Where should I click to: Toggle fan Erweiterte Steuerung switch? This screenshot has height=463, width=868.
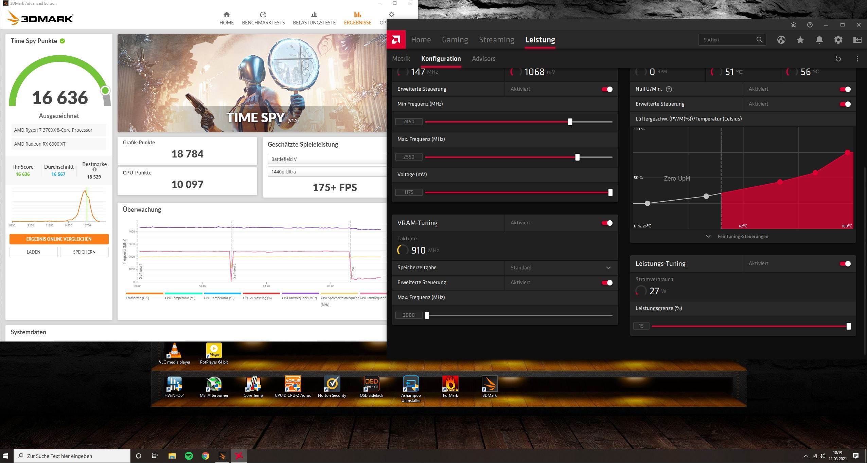pos(845,104)
